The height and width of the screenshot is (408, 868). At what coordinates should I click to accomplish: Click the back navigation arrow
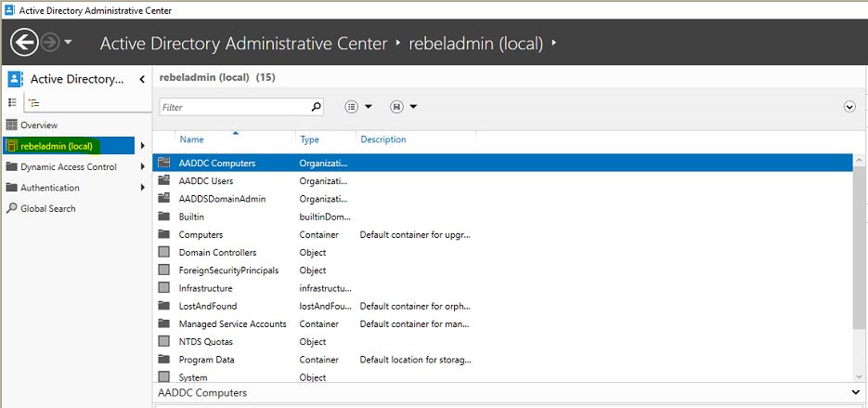pos(24,42)
